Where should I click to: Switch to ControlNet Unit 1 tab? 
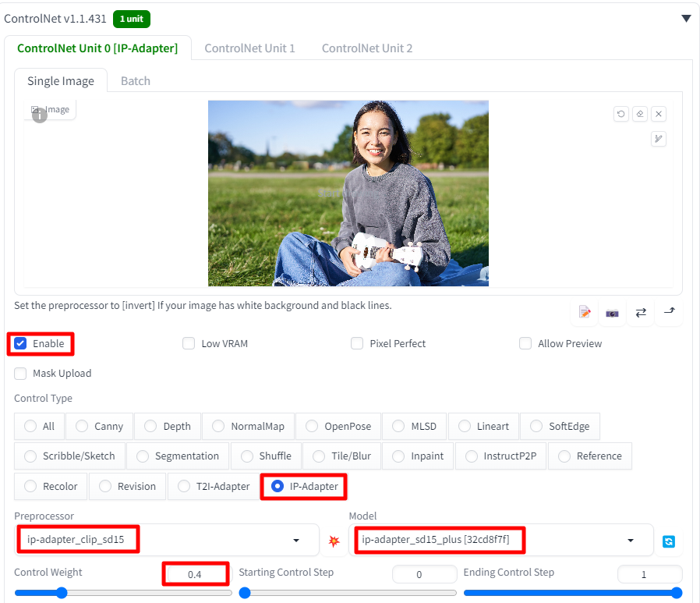(249, 48)
